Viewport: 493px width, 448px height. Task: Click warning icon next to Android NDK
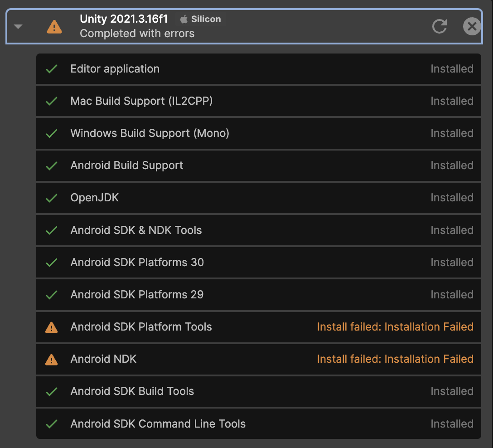[52, 360]
